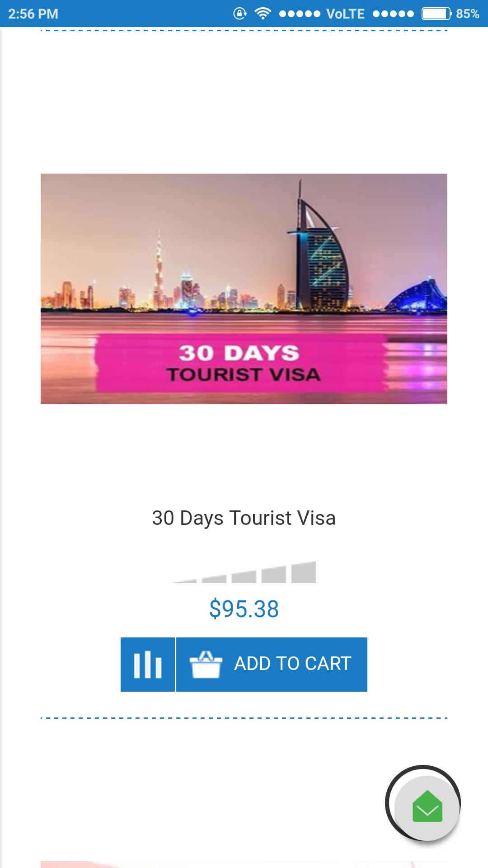Click the compare bars icon button
This screenshot has height=868, width=488.
148,665
